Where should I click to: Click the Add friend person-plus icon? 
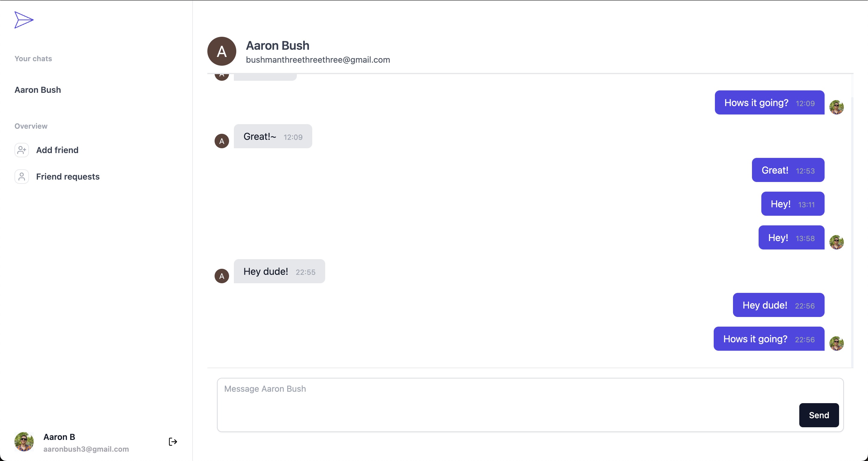pyautogui.click(x=22, y=150)
